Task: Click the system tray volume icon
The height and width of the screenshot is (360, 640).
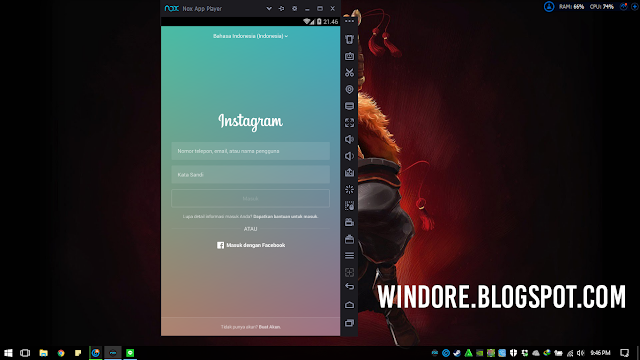Action: 580,353
